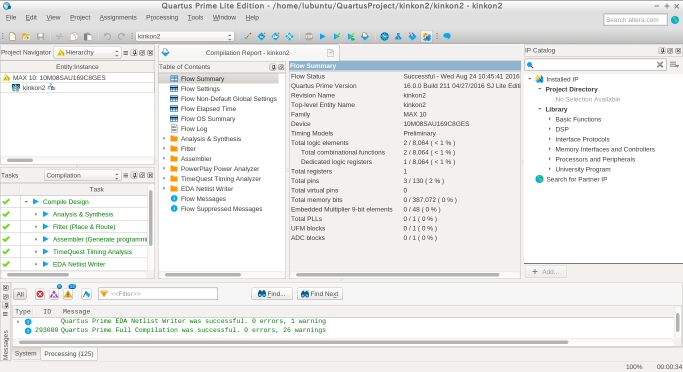
Task: Open the Hierarchy dropdown in Project Navigator
Action: 87,53
